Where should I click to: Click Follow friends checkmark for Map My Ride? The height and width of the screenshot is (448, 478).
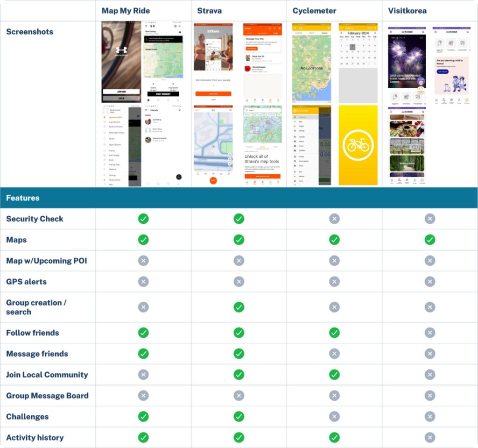click(143, 333)
